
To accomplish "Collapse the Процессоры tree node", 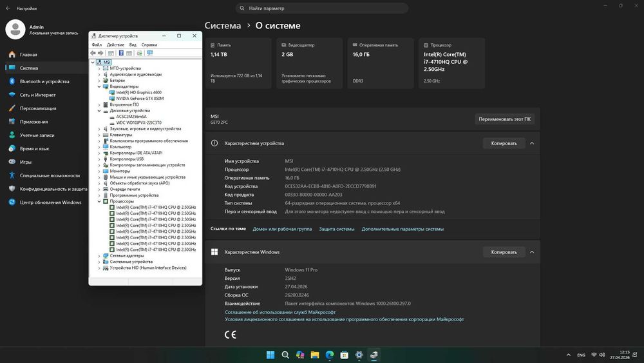I will [99, 201].
